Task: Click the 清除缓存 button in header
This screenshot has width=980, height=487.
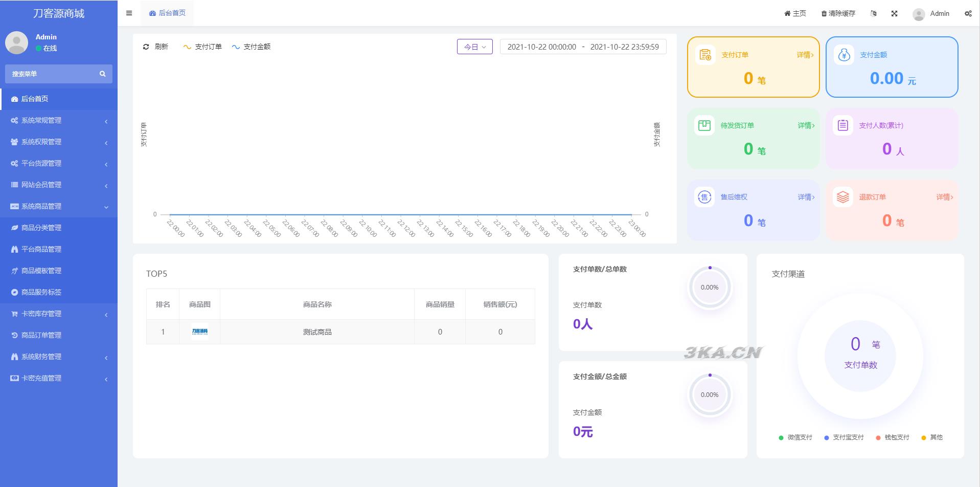Action: 838,14
